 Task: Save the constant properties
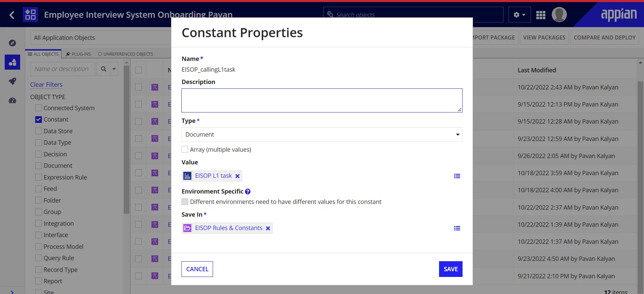pos(450,269)
